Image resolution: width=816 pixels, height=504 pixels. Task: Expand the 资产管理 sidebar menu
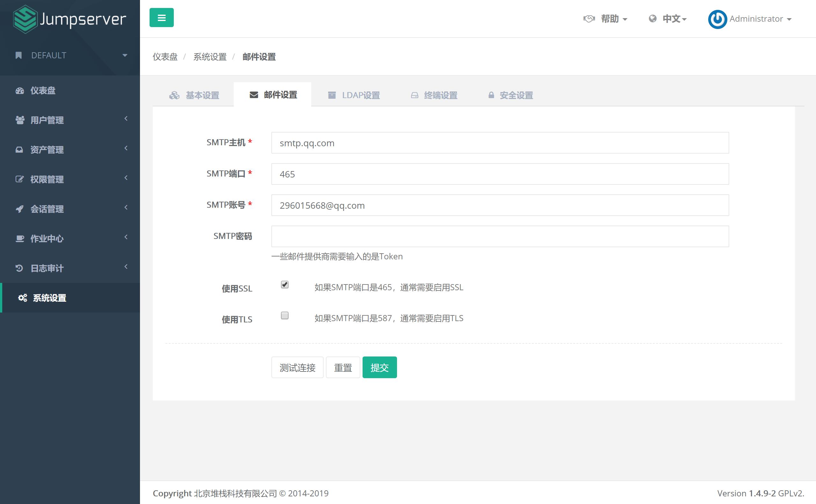[x=70, y=150]
